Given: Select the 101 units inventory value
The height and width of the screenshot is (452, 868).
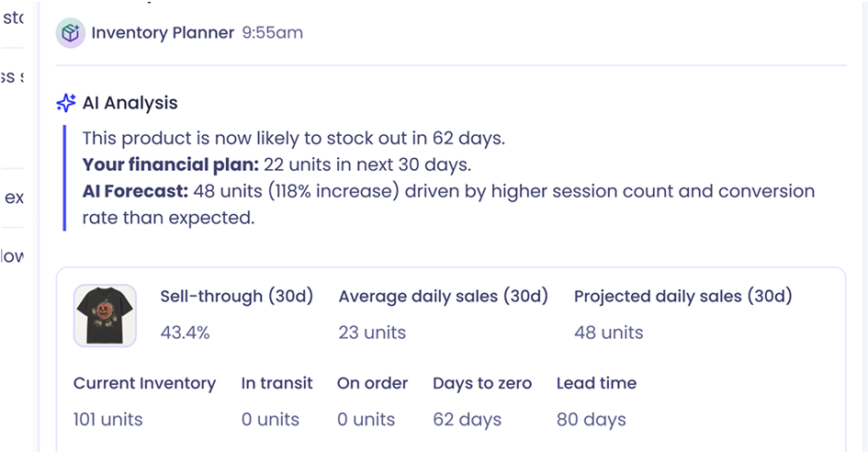Looking at the screenshot, I should point(108,419).
